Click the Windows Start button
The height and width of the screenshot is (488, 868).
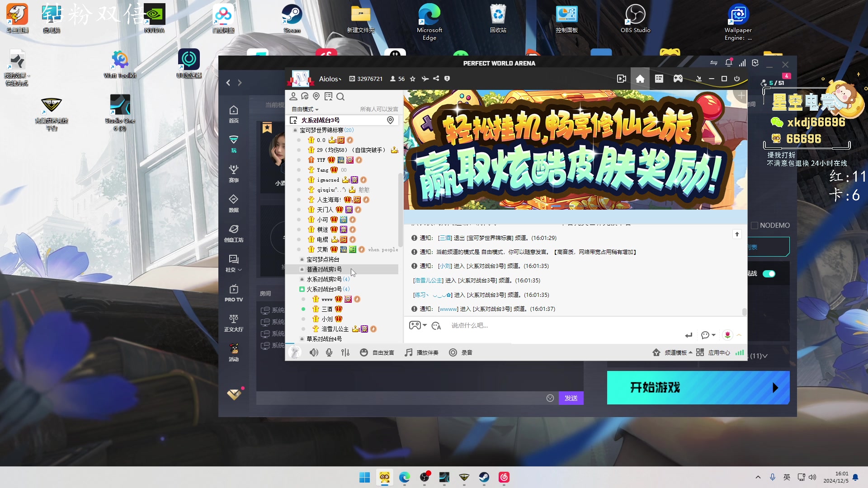coord(364,477)
